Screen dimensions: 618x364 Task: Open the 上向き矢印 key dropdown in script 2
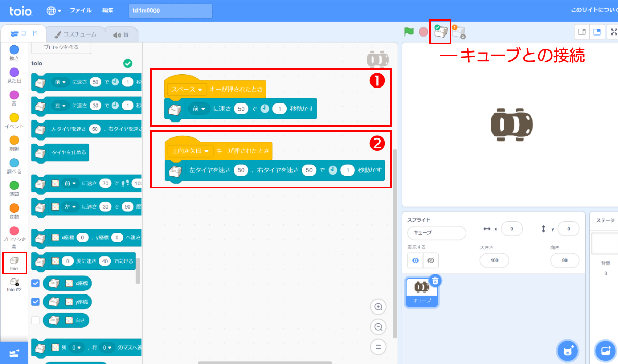coord(190,151)
